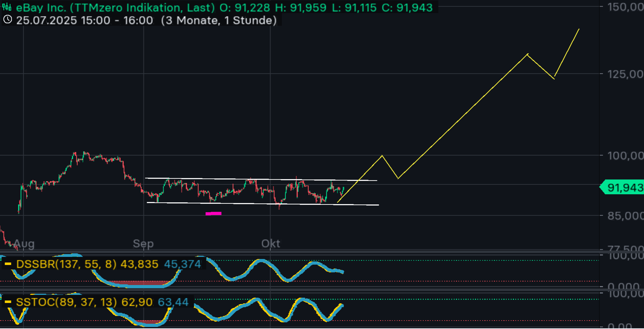Click the blue 63,44 SSTOC signal value

tap(173, 302)
